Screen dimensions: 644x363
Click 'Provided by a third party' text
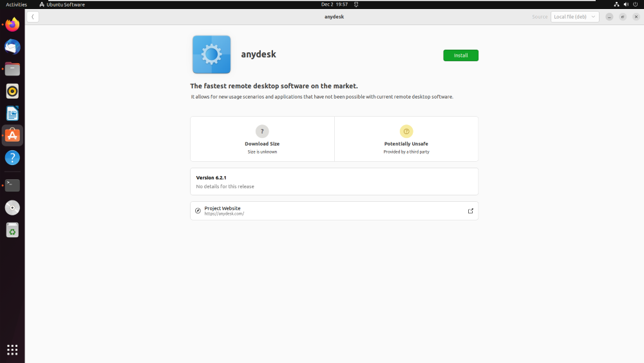point(406,152)
